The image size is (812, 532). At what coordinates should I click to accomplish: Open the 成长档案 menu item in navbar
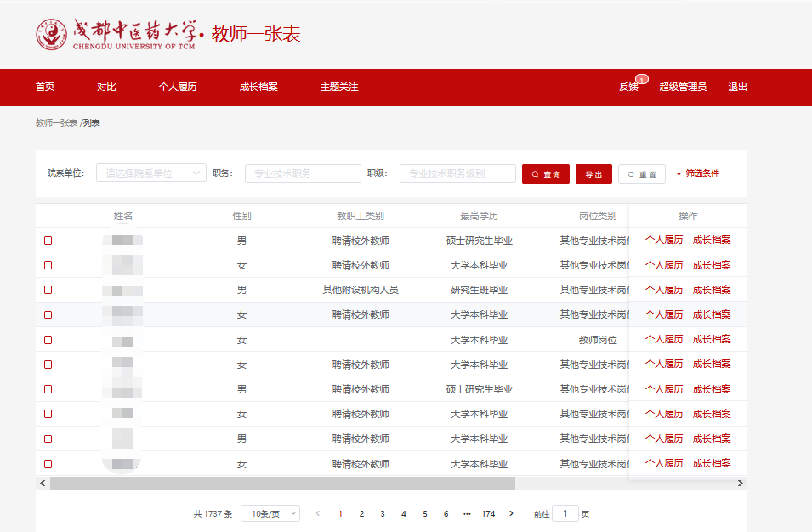pos(258,87)
